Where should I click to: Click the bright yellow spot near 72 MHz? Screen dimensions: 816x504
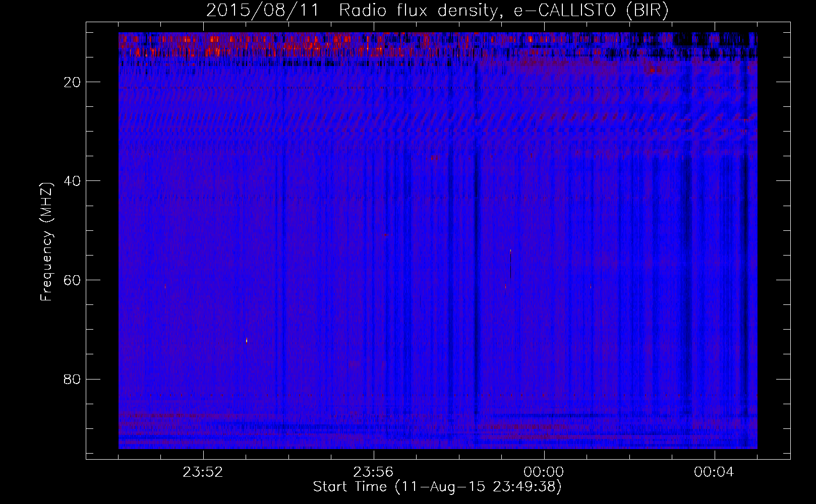click(247, 341)
